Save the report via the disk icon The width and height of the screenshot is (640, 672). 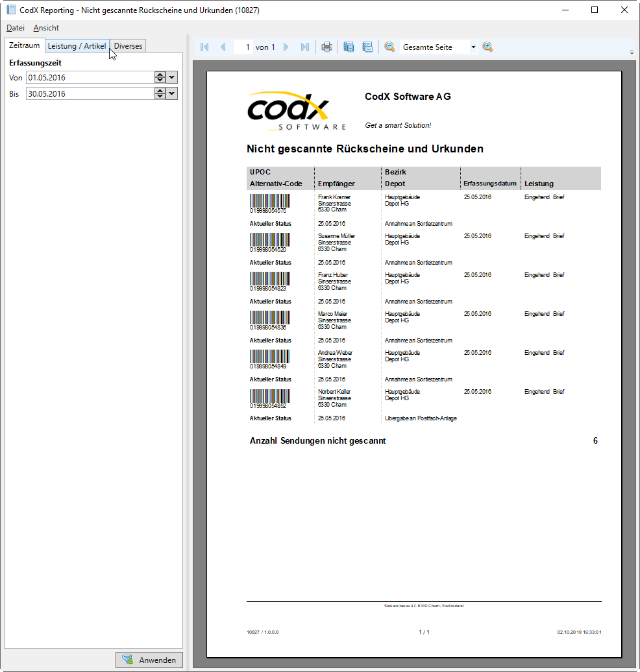(x=349, y=47)
